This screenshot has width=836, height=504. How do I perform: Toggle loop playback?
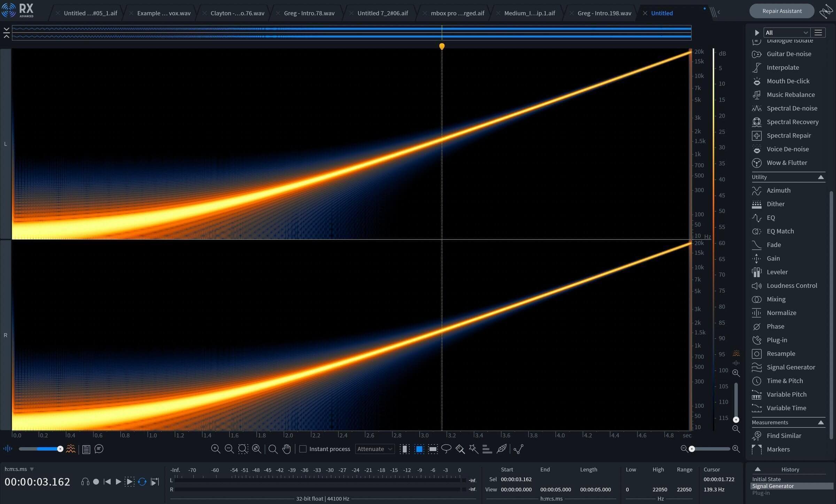coord(142,482)
